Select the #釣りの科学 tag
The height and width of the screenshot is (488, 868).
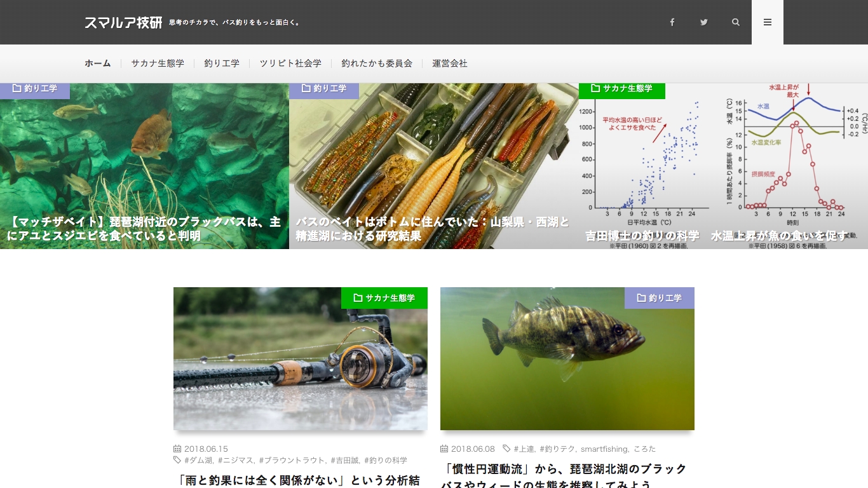[386, 460]
